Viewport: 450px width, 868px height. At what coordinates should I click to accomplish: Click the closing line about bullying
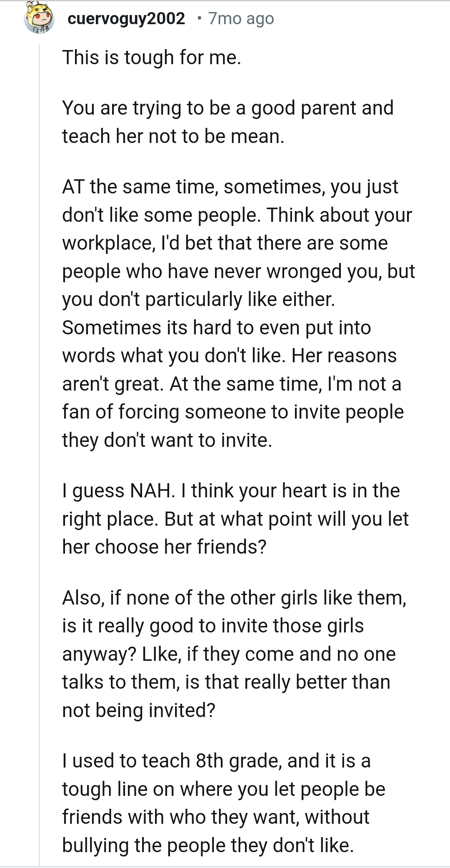pyautogui.click(x=207, y=845)
